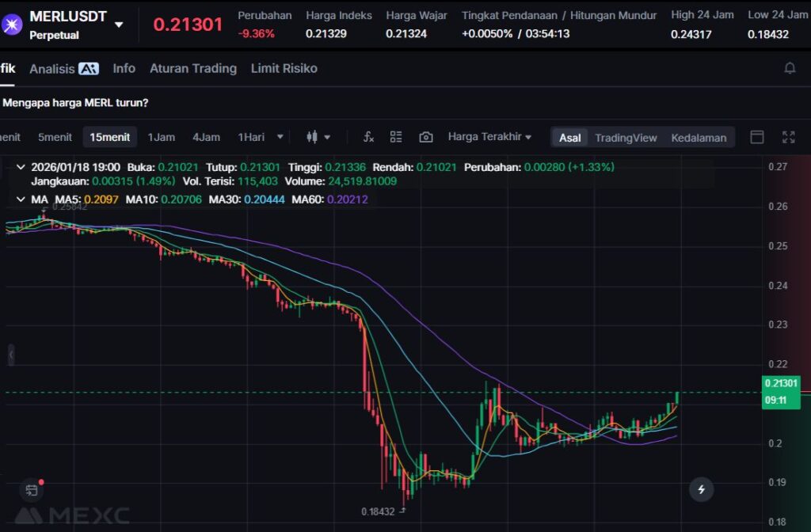Open the MERLUSDT pair selector dropdown

(x=119, y=24)
